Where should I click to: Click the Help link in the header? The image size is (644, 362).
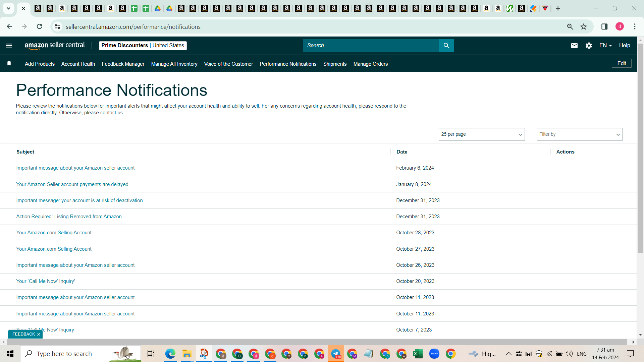(x=625, y=46)
